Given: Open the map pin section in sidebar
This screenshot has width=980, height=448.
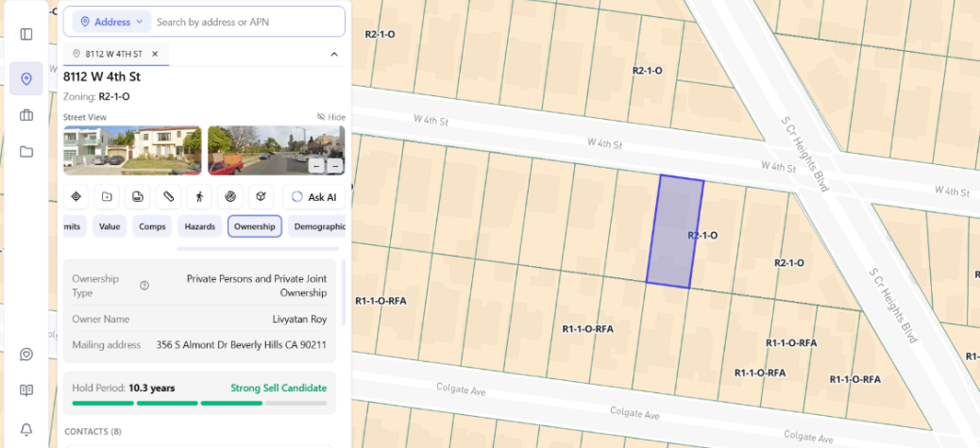Looking at the screenshot, I should click(x=26, y=78).
